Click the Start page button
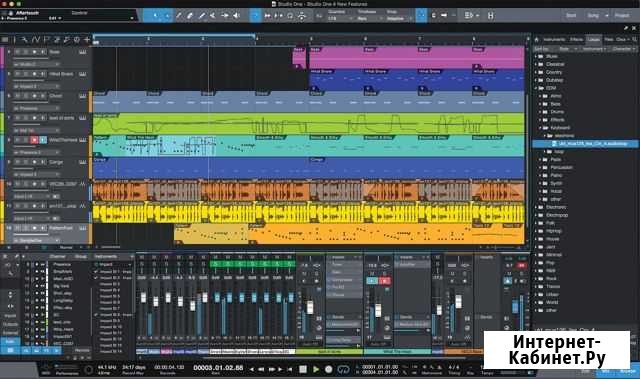The width and height of the screenshot is (640, 379). coord(571,16)
